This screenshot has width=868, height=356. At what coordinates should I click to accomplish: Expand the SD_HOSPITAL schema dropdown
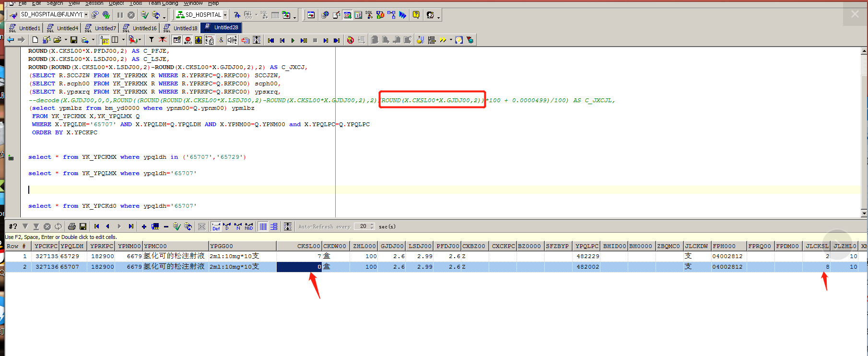click(225, 15)
